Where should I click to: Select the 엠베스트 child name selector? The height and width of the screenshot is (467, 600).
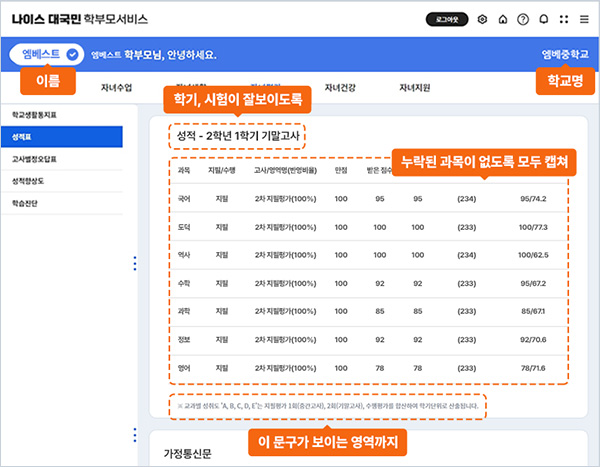[x=46, y=54]
